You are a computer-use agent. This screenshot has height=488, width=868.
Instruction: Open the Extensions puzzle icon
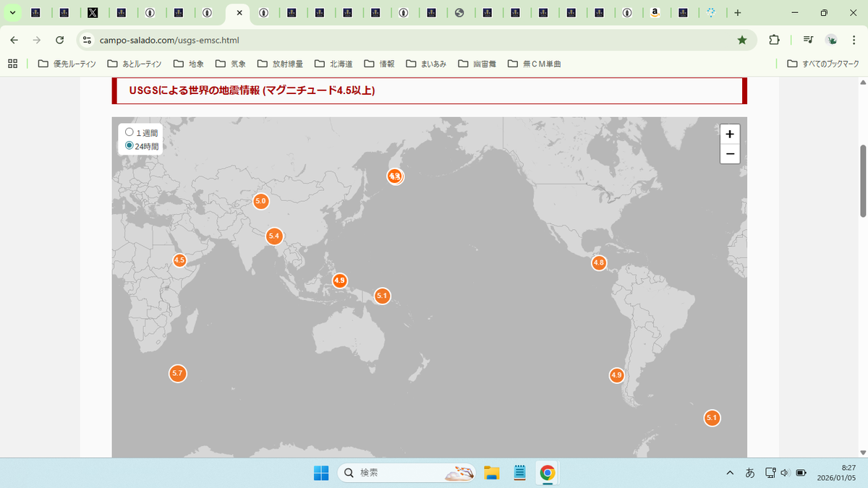[x=774, y=40]
